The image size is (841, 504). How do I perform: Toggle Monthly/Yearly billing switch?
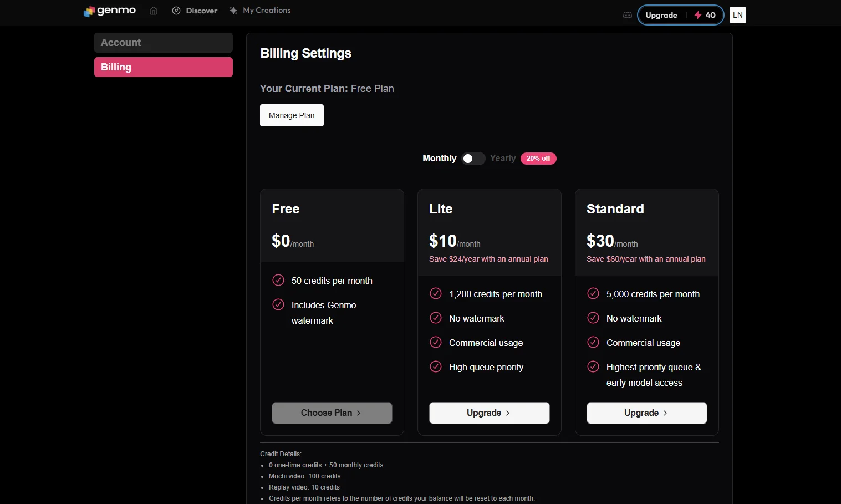pos(473,159)
